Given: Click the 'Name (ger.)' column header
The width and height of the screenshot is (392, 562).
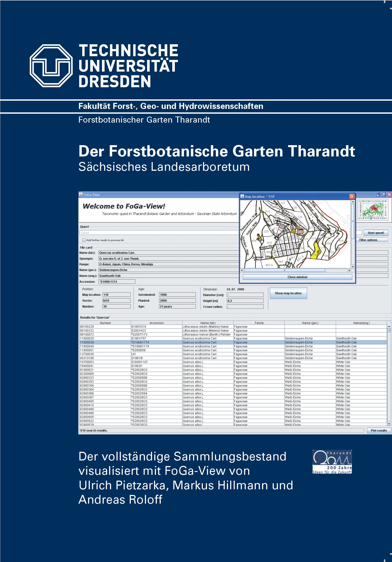Looking at the screenshot, I should click(x=310, y=323).
